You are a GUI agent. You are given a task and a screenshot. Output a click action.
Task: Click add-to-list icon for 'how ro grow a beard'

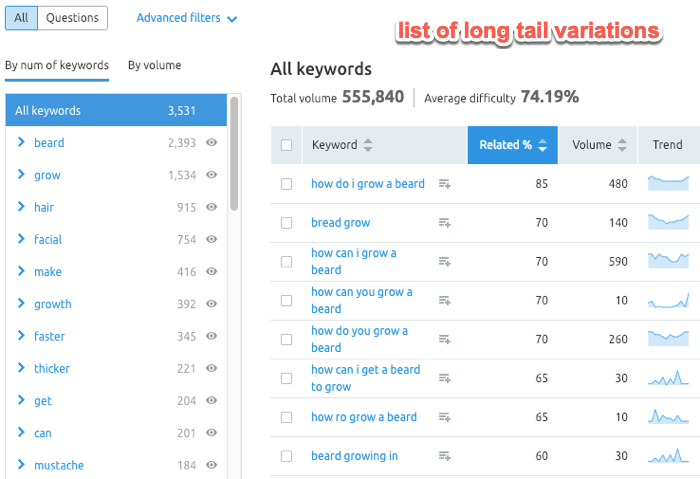[445, 417]
